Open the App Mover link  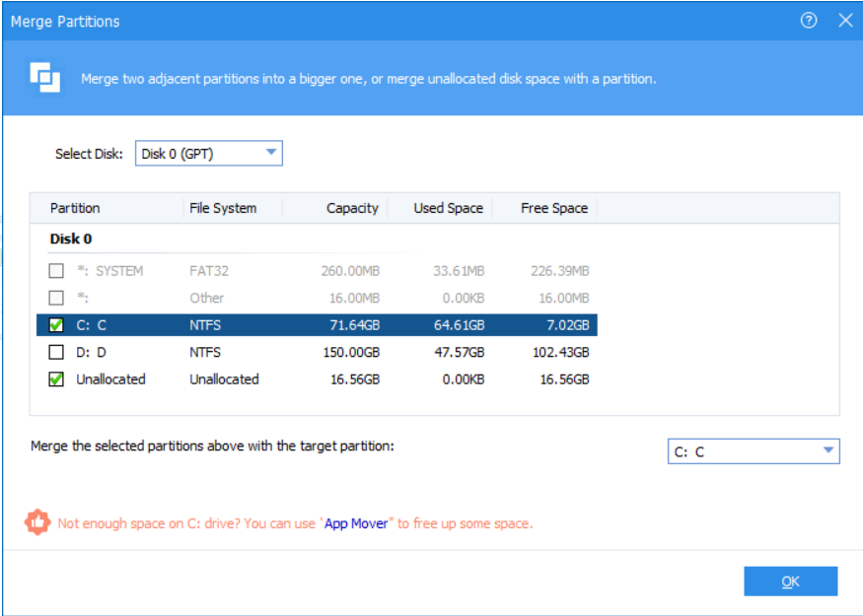(x=356, y=523)
